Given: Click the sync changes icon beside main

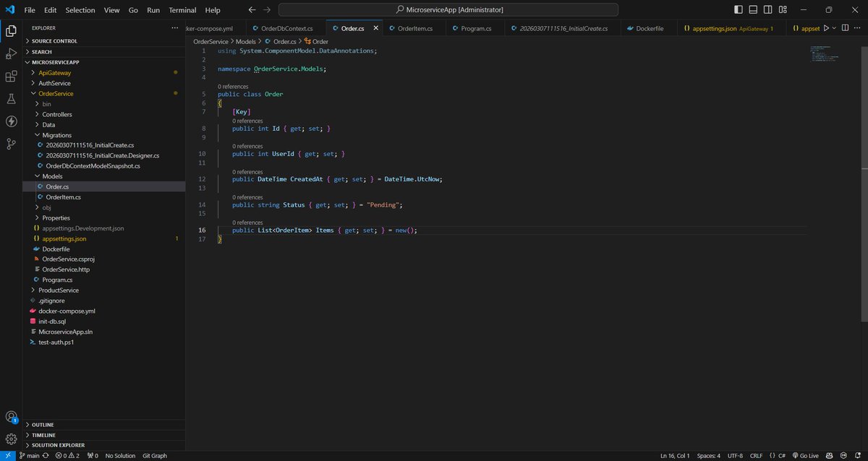Looking at the screenshot, I should [47, 456].
